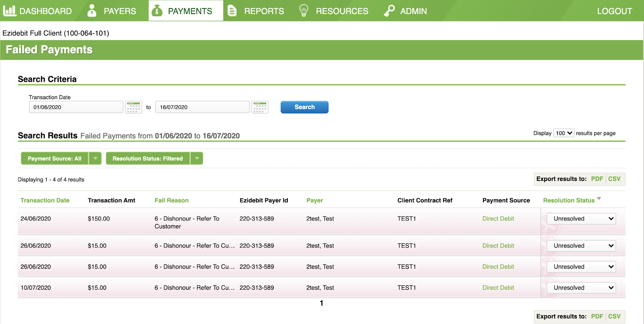Viewport: 644px width, 324px height.
Task: Click the Payment Source: All filter button
Action: (55, 159)
